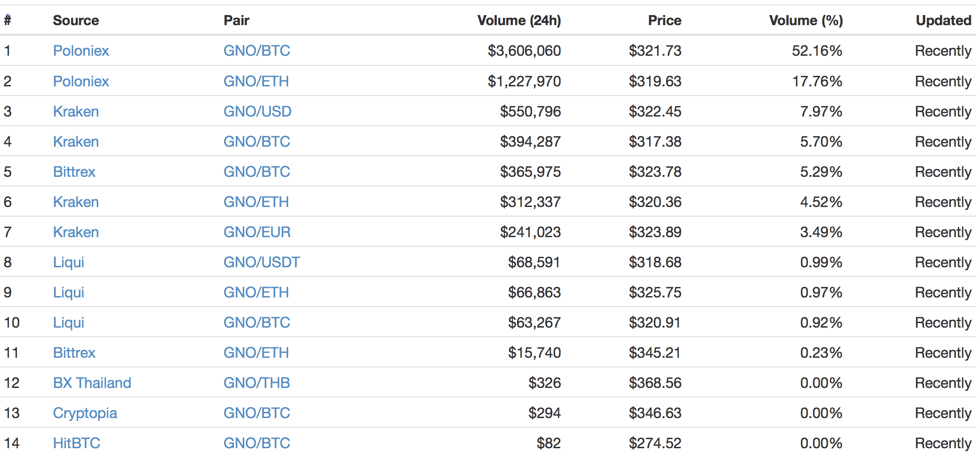Image resolution: width=980 pixels, height=456 pixels.
Task: Select Kraken source in GNO/EUR row
Action: 76,232
